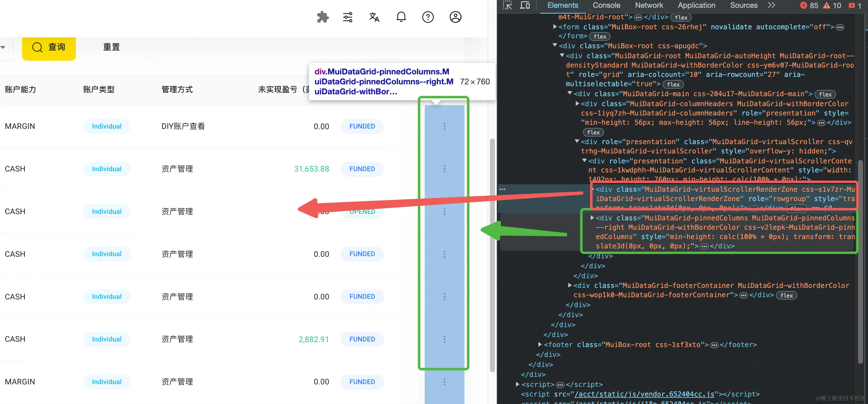Switch to the Network tab
Image resolution: width=868 pixels, height=404 pixels.
(649, 5)
